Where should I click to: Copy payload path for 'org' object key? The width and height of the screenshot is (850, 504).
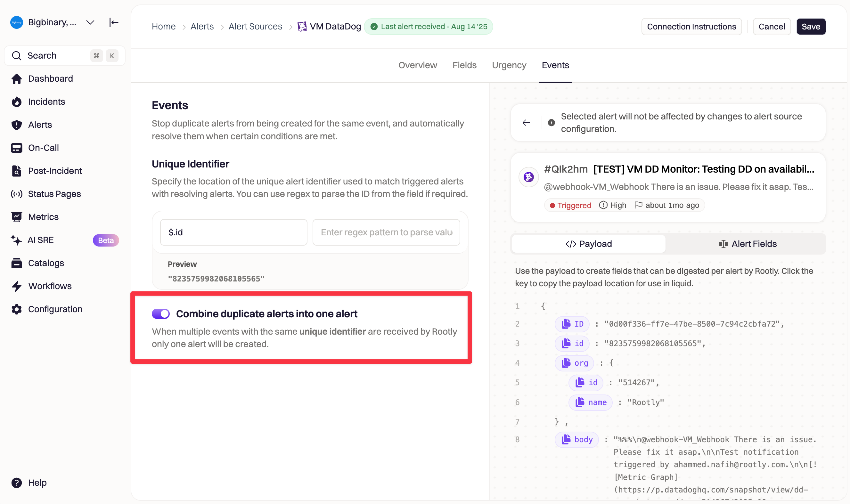574,363
